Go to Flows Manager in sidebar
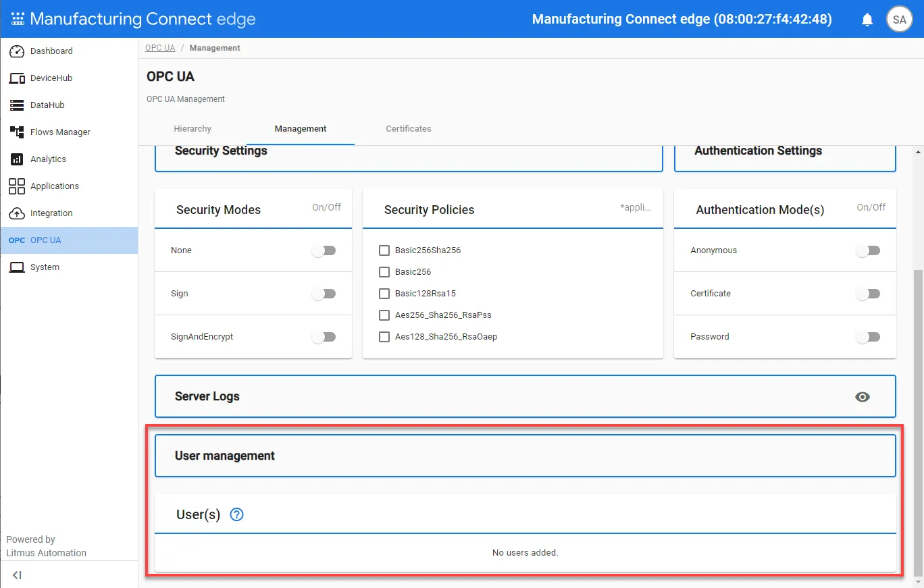924x588 pixels. [x=69, y=132]
